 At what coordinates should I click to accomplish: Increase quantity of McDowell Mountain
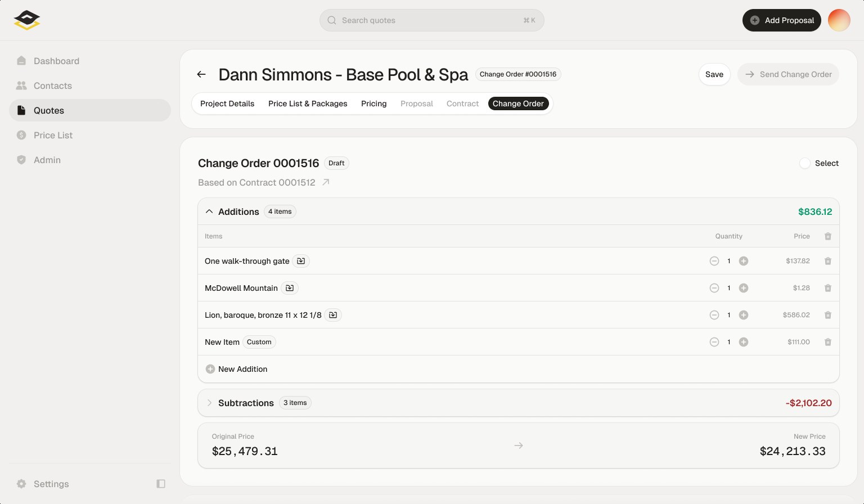(x=744, y=288)
